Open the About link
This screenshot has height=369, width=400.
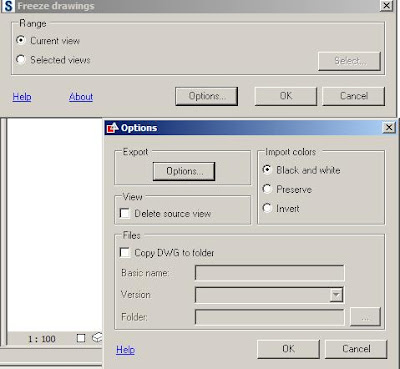coord(81,97)
